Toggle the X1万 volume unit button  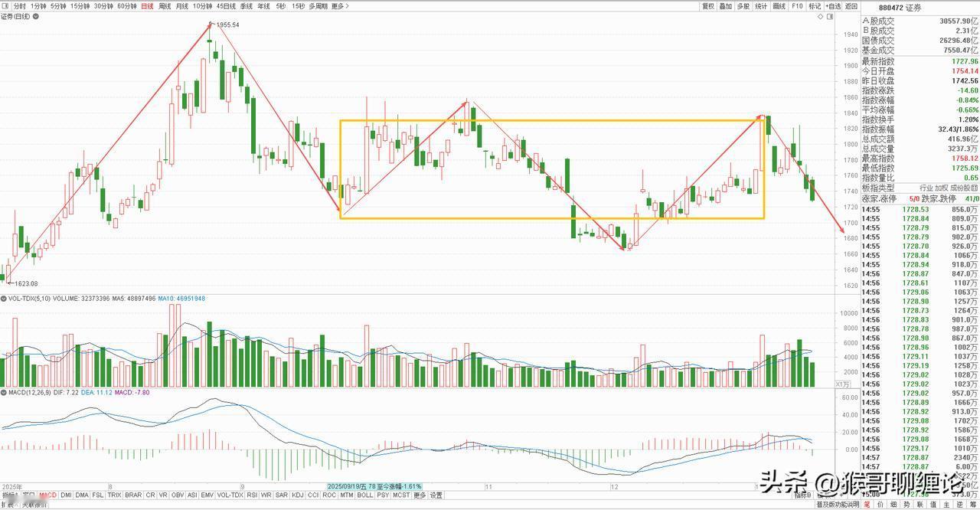pyautogui.click(x=842, y=384)
